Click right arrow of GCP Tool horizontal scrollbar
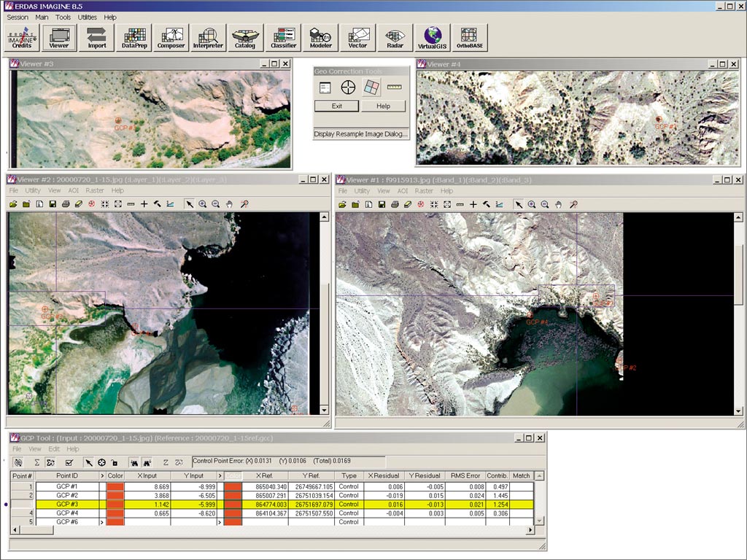The width and height of the screenshot is (747, 560). (x=530, y=530)
